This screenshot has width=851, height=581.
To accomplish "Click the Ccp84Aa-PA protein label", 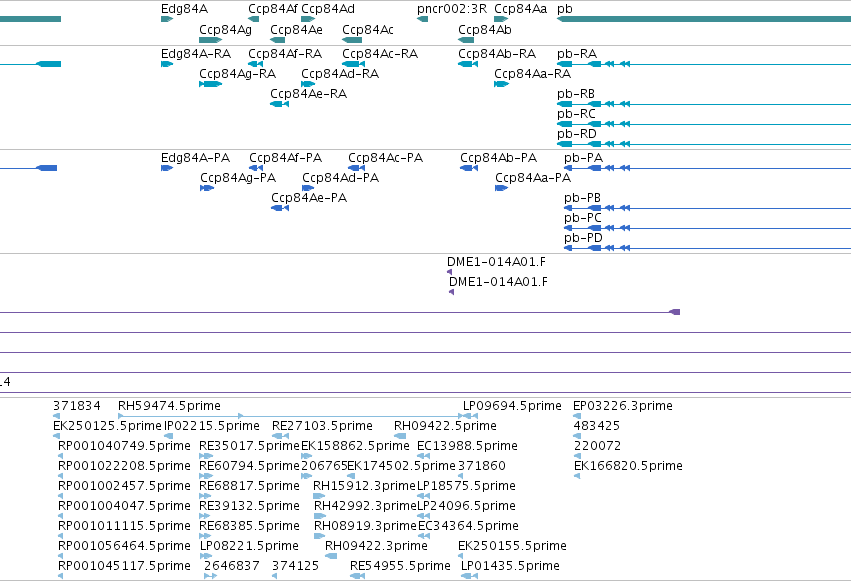I will pyautogui.click(x=533, y=178).
